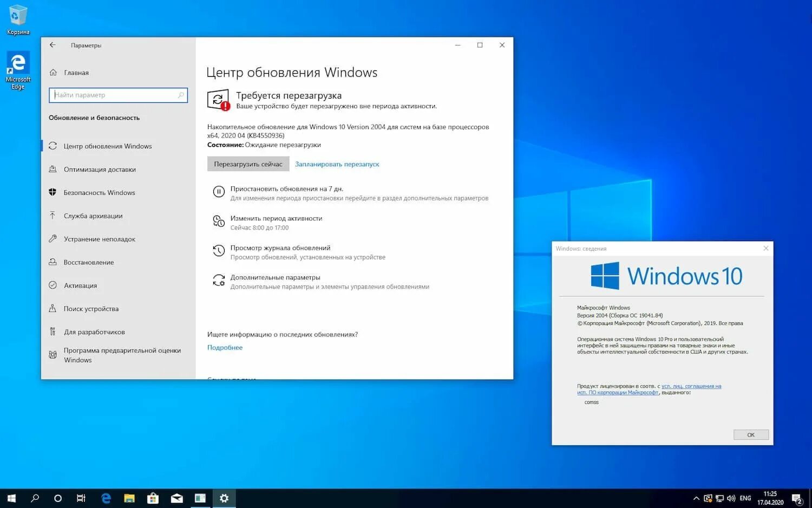Click the pause updates icon
Viewport: 812px width, 508px height.
coord(219,192)
